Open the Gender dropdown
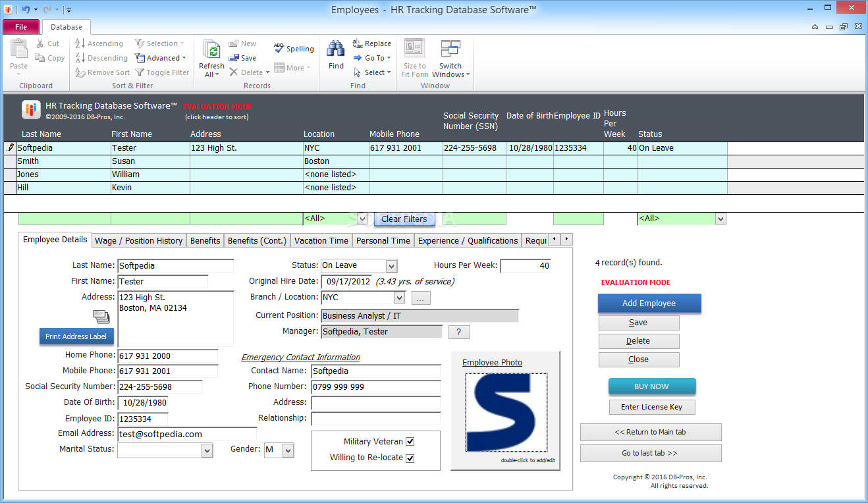Screen dimensions: 868x503 pyautogui.click(x=288, y=450)
